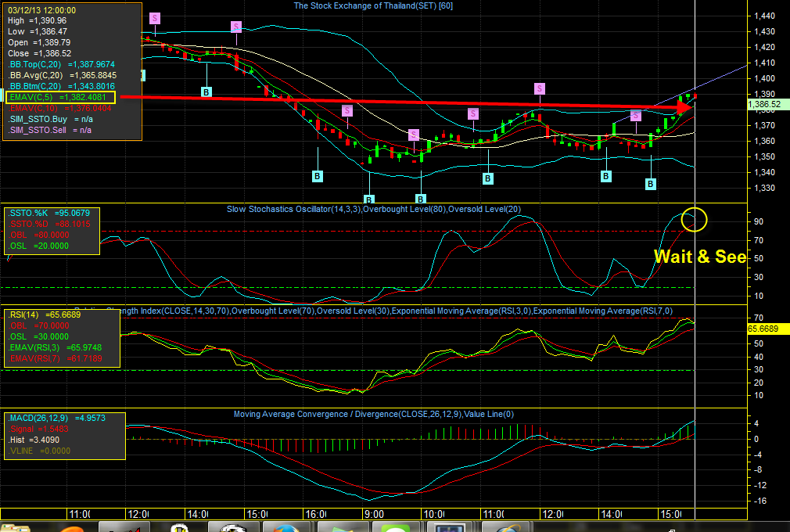This screenshot has width=790, height=532.
Task: Click the yellow circle on the stochastic oscillator
Action: 694,219
